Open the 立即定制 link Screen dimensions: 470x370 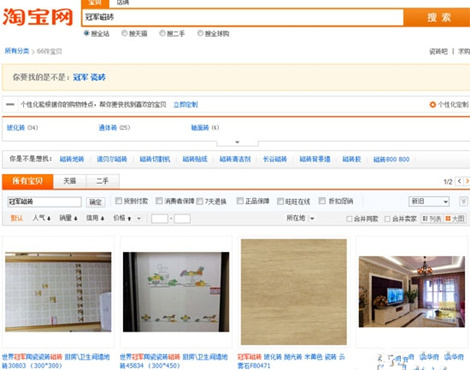(x=186, y=105)
